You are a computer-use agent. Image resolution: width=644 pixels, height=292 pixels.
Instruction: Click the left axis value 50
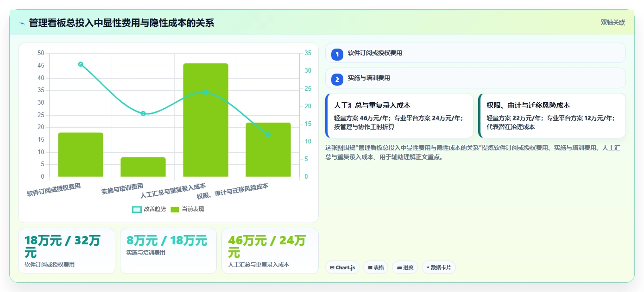tap(41, 53)
